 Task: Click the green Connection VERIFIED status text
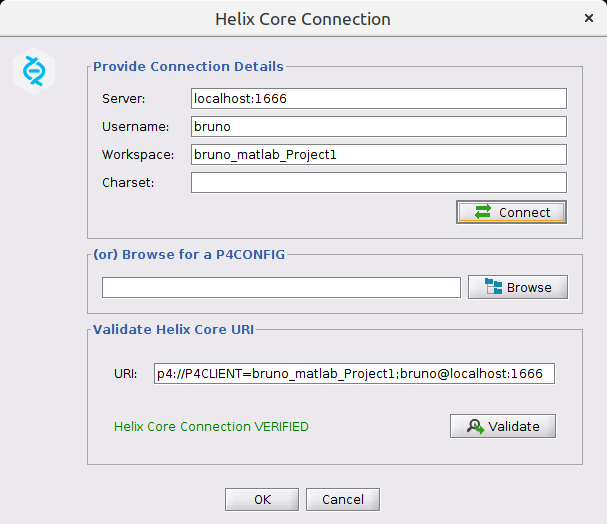pyautogui.click(x=211, y=426)
